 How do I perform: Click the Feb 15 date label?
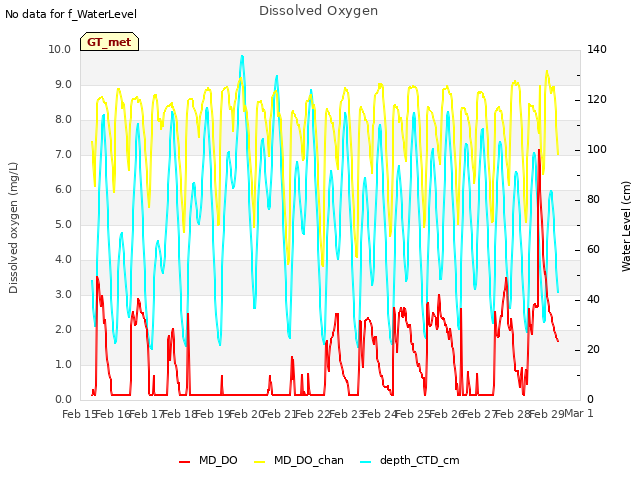(x=80, y=414)
